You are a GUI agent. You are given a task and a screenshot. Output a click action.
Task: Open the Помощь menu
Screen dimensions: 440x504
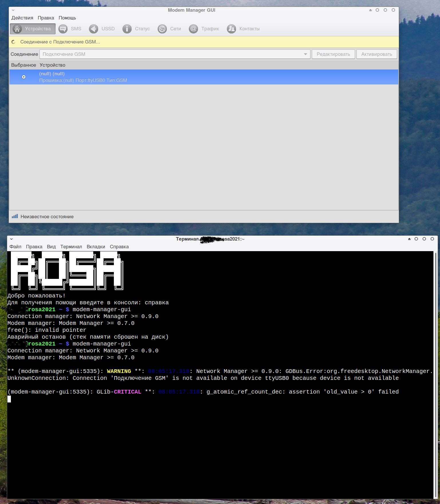(x=67, y=18)
